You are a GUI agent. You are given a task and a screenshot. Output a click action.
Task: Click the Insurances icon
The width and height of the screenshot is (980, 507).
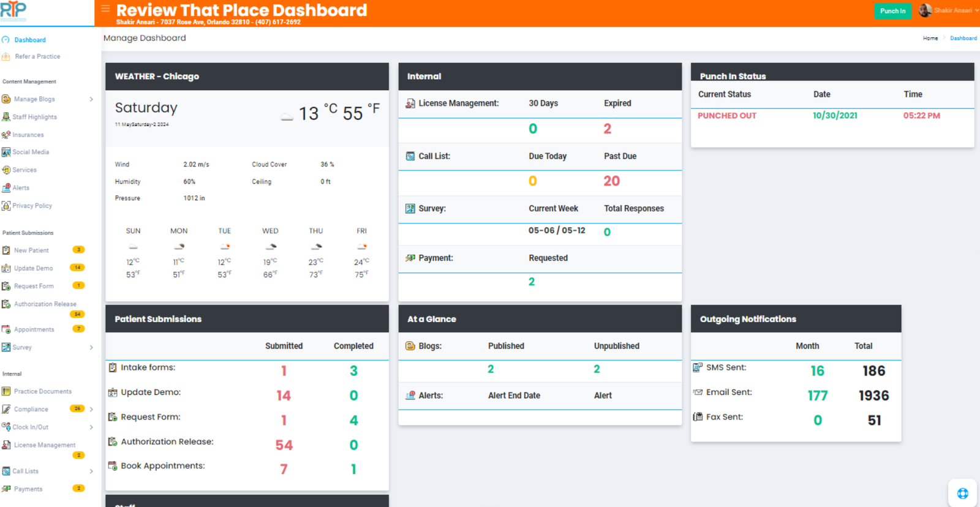click(x=6, y=135)
